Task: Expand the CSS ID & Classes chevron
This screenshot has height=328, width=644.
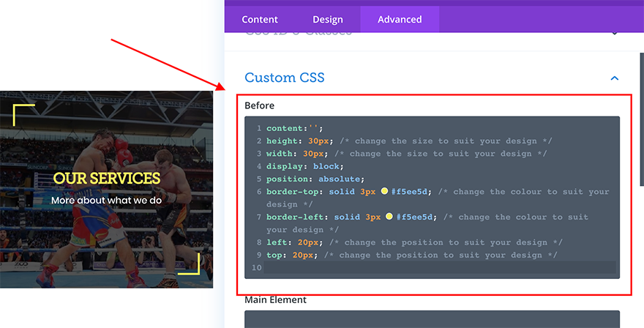Action: pos(615,34)
